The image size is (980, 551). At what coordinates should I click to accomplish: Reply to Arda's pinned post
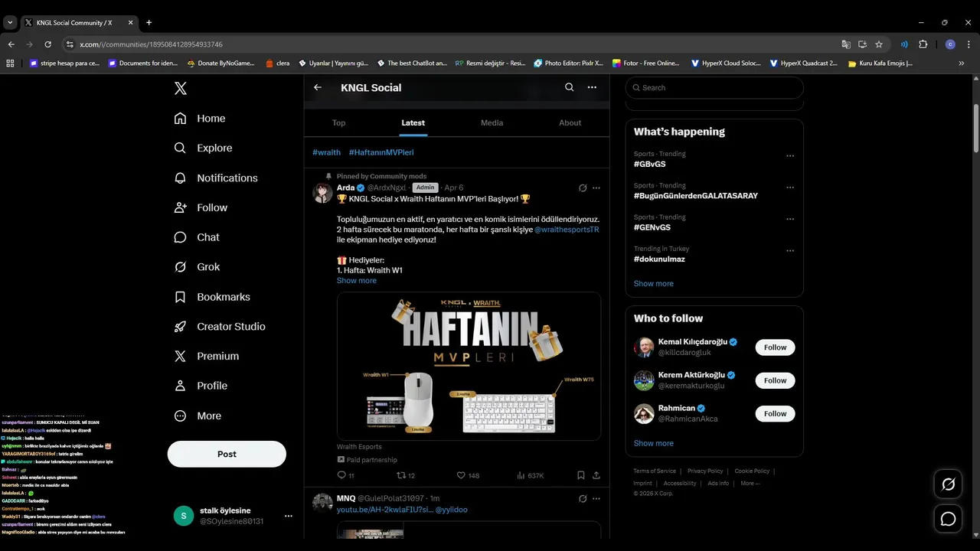coord(345,475)
